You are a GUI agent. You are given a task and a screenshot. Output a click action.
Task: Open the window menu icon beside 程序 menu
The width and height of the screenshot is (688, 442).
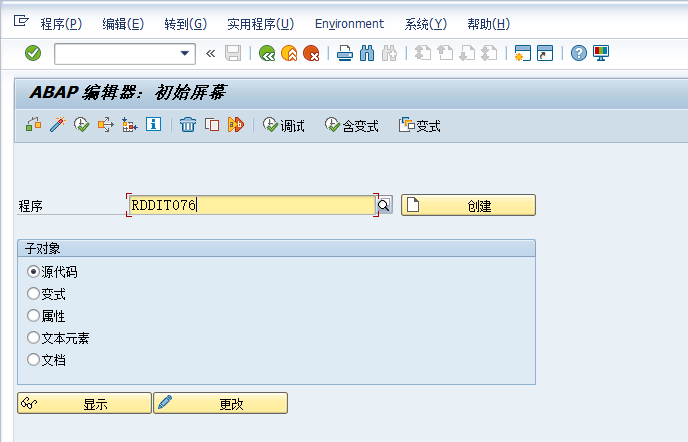pos(21,21)
